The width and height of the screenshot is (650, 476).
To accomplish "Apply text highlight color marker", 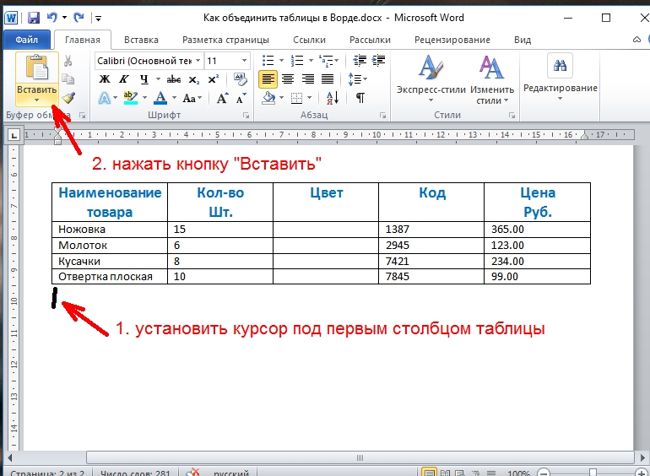I will (x=131, y=98).
